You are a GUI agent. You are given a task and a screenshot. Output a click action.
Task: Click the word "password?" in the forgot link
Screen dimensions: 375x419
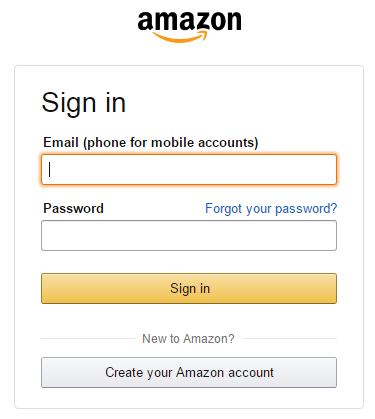(x=306, y=209)
